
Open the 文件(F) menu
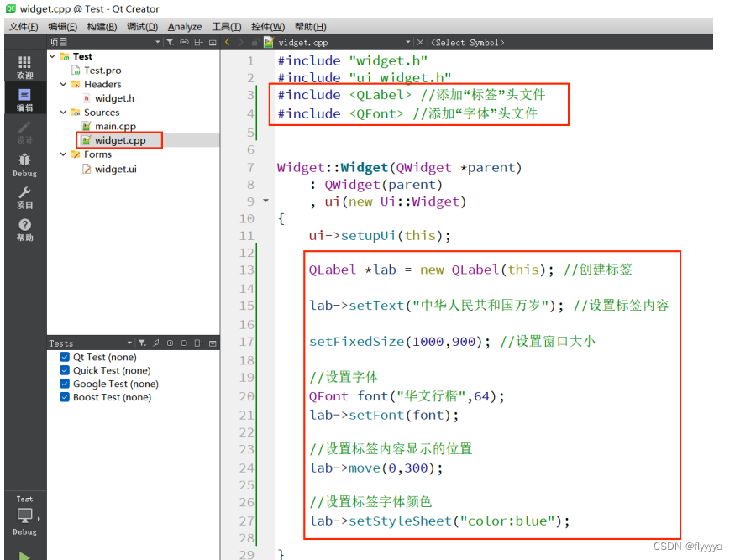[x=24, y=27]
